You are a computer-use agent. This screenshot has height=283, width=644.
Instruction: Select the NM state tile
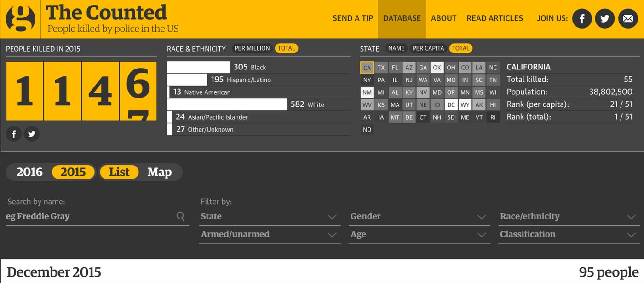pos(367,92)
